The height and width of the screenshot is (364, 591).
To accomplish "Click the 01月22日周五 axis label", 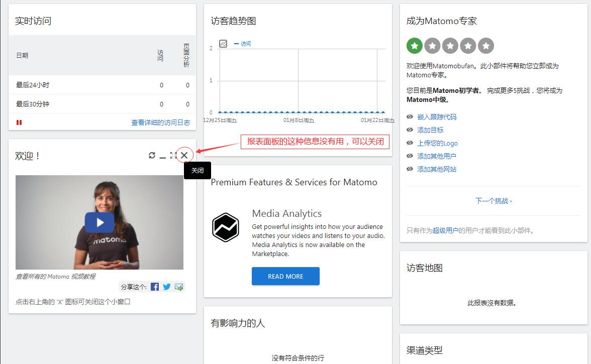I will (x=377, y=120).
